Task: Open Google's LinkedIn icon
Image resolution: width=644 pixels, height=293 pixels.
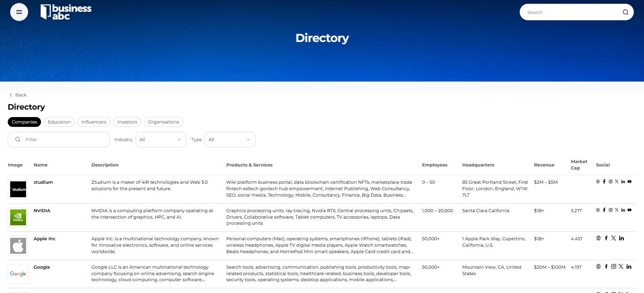Action: pyautogui.click(x=629, y=267)
